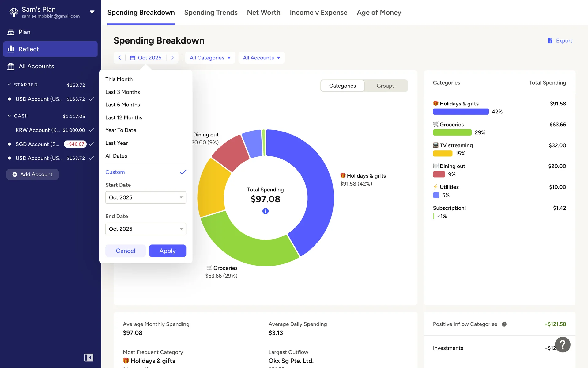Image resolution: width=588 pixels, height=368 pixels.
Task: Click the Add Account button
Action: pos(32,174)
